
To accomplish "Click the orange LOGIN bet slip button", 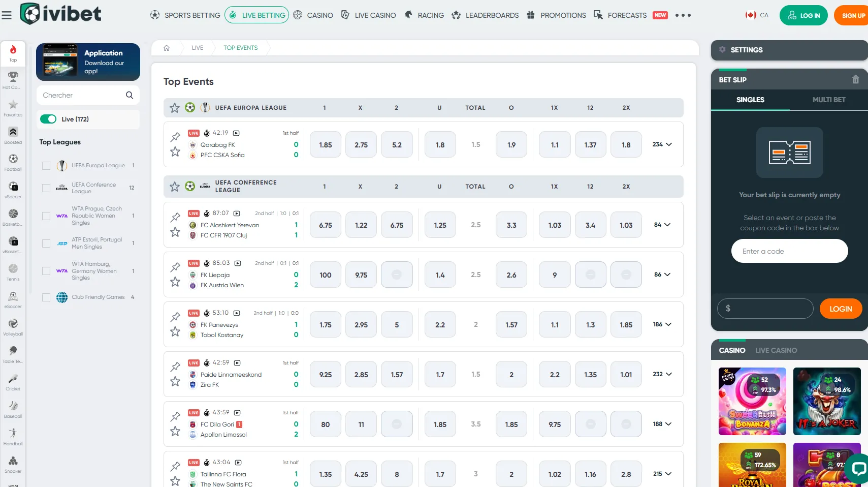I will pos(841,309).
